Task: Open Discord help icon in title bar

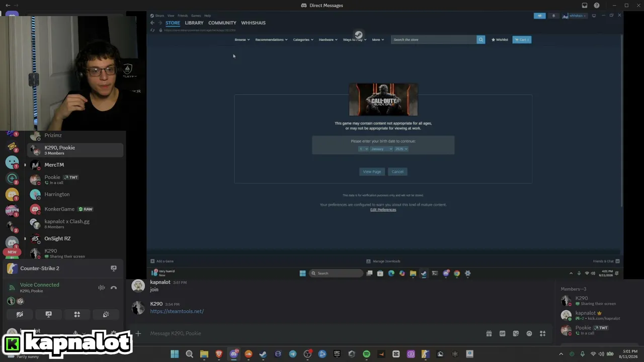Action: pyautogui.click(x=597, y=6)
